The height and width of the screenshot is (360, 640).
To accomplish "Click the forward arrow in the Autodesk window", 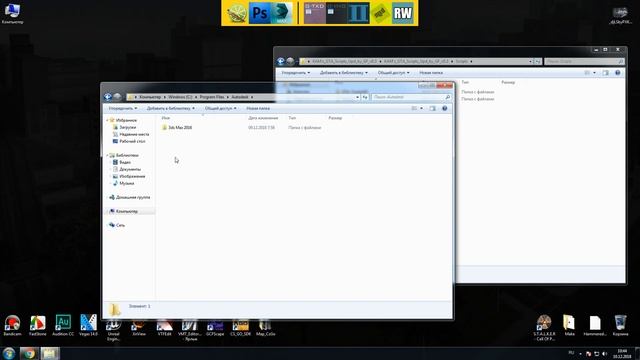I will coord(117,97).
